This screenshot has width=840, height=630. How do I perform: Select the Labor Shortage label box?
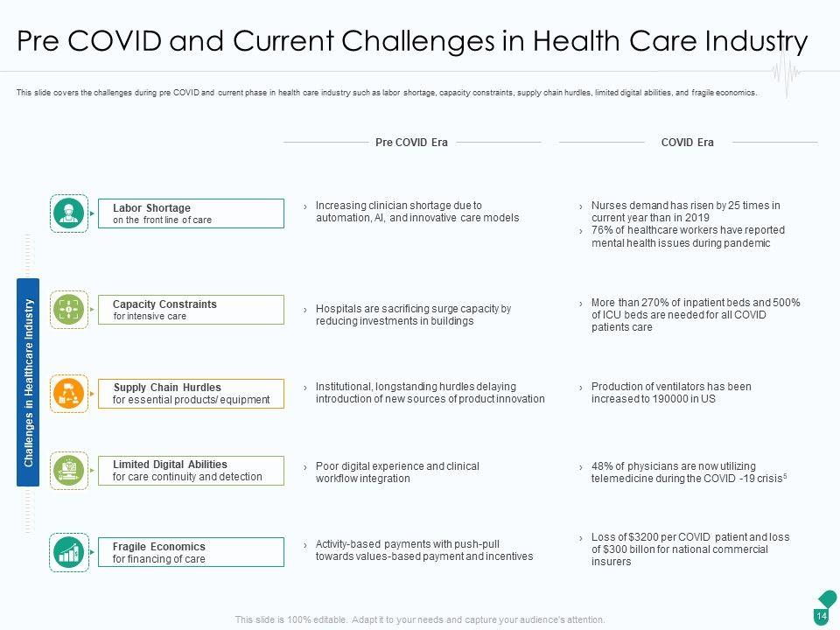click(191, 213)
